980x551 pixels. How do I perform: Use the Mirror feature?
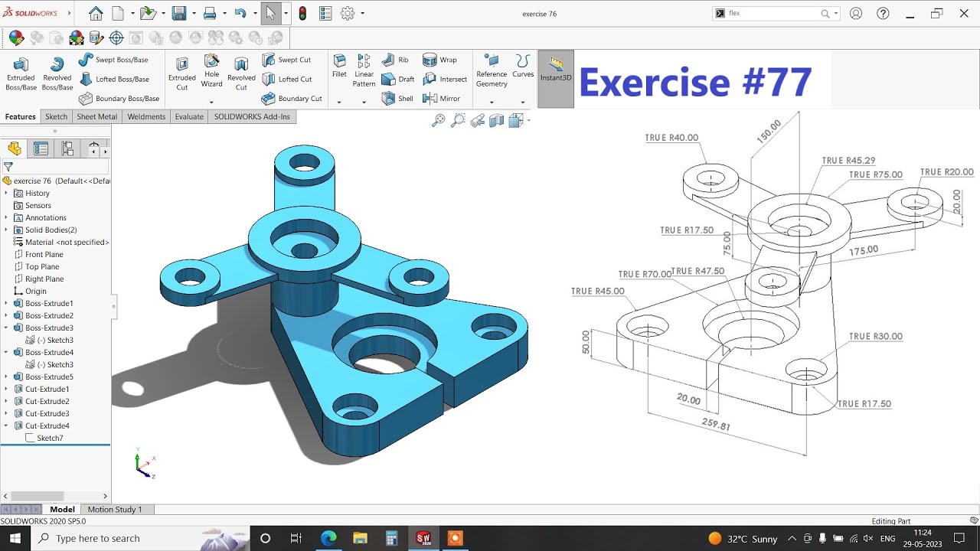tap(441, 98)
